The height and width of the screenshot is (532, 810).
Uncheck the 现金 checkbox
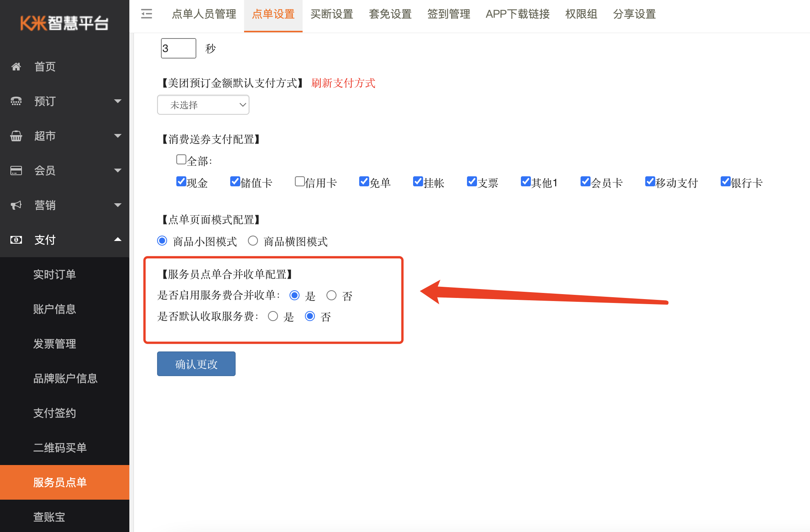[x=181, y=181]
